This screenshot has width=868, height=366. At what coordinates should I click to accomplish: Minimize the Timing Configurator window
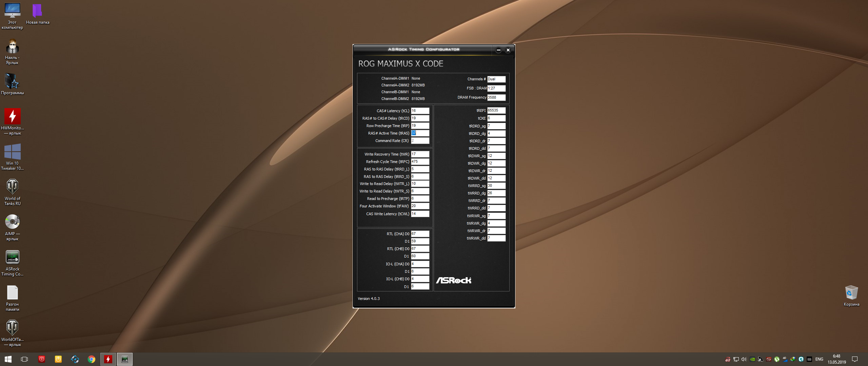point(498,50)
